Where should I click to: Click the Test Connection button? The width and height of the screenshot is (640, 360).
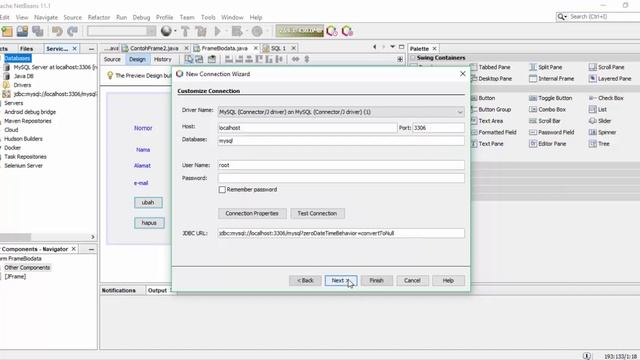[x=317, y=213]
